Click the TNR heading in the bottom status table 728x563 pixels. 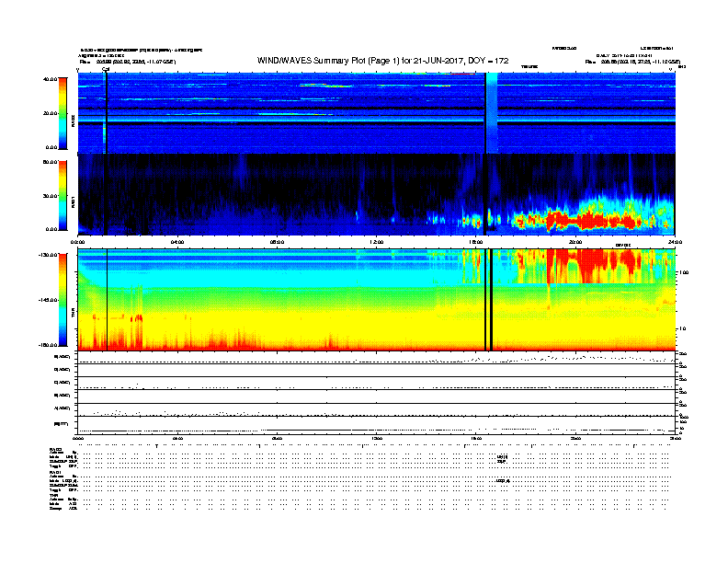pos(53,495)
